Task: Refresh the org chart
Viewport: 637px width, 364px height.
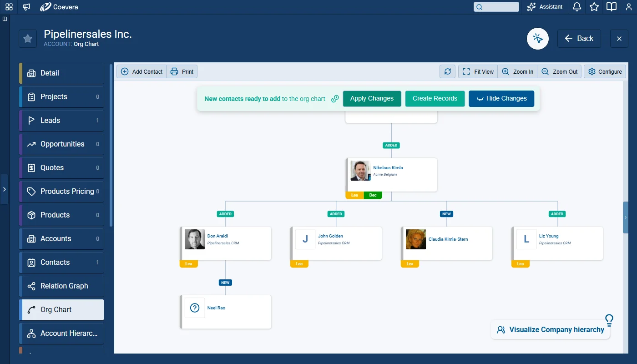Action: [x=447, y=71]
